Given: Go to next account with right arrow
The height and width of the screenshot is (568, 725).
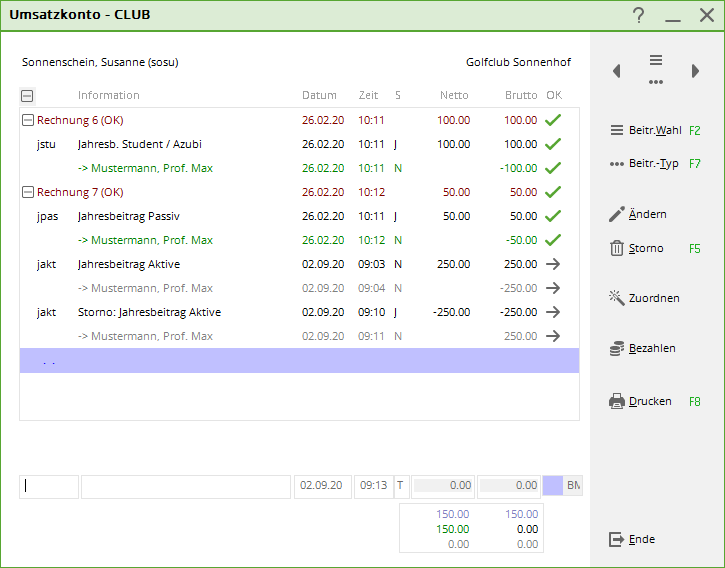Looking at the screenshot, I should pos(696,71).
